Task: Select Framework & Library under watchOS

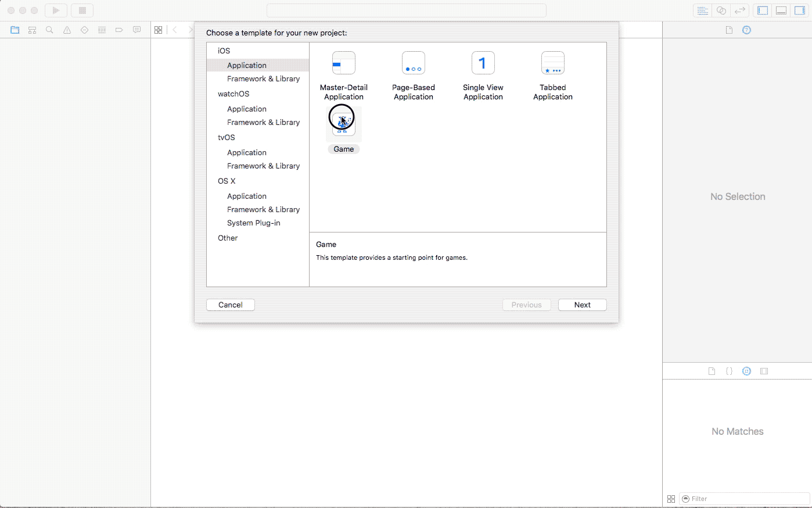Action: click(264, 122)
